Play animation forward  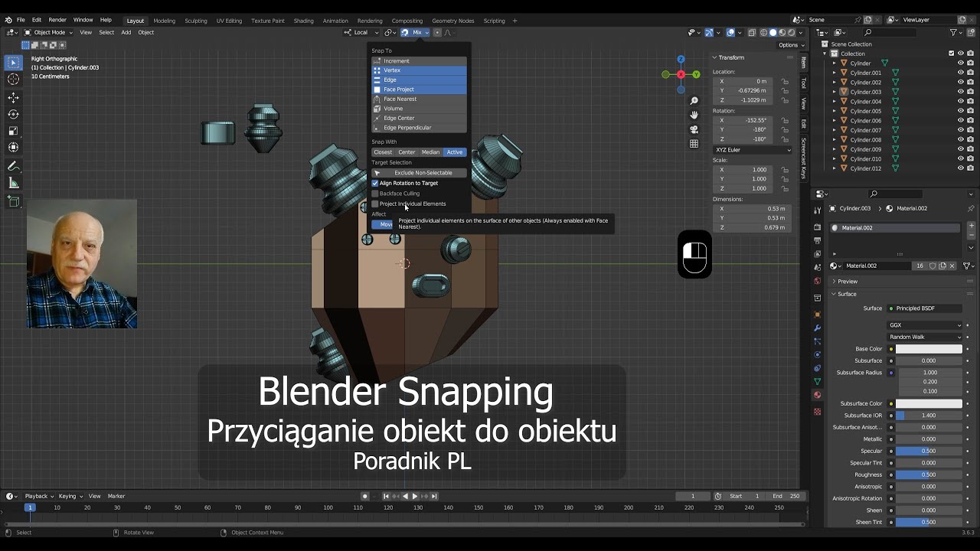414,496
